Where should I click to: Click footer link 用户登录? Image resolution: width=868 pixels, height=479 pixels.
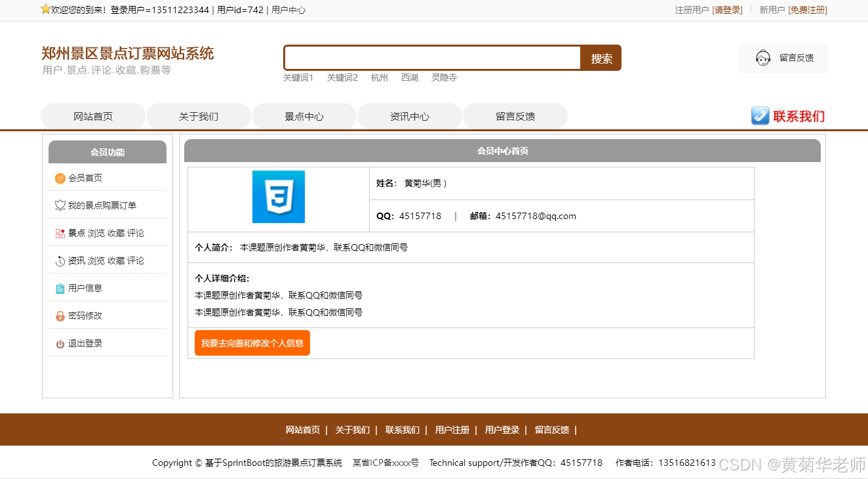tap(502, 430)
